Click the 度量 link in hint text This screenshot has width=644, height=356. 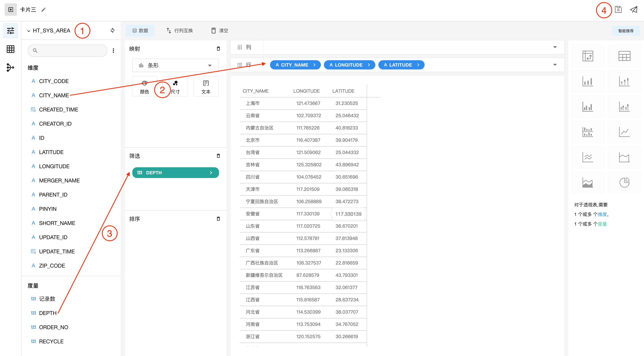click(x=602, y=224)
